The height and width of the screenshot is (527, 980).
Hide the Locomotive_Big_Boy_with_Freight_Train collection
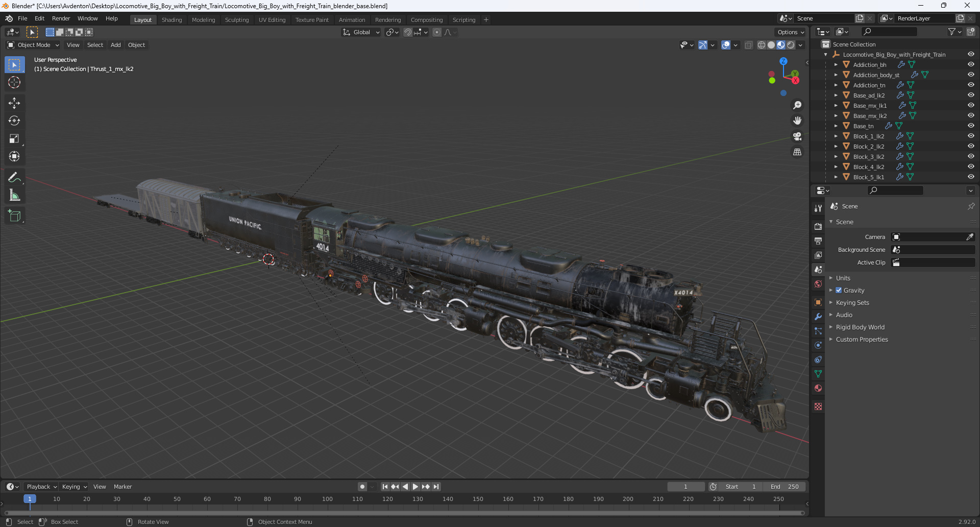(x=971, y=55)
